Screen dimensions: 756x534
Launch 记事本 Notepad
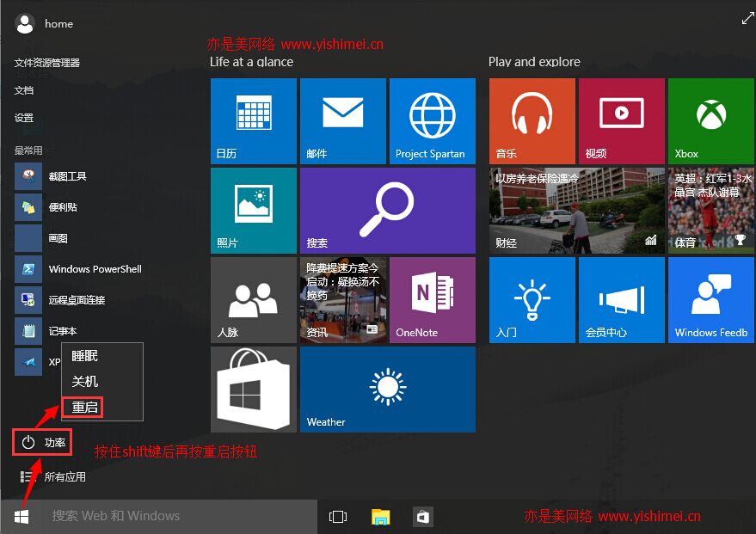tap(46, 331)
